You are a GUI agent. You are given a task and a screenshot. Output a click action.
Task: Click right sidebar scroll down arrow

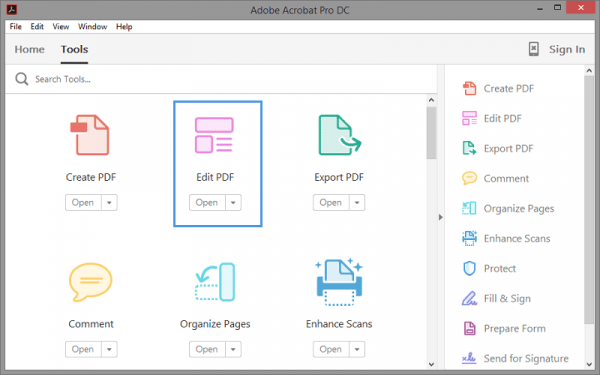pos(589,365)
